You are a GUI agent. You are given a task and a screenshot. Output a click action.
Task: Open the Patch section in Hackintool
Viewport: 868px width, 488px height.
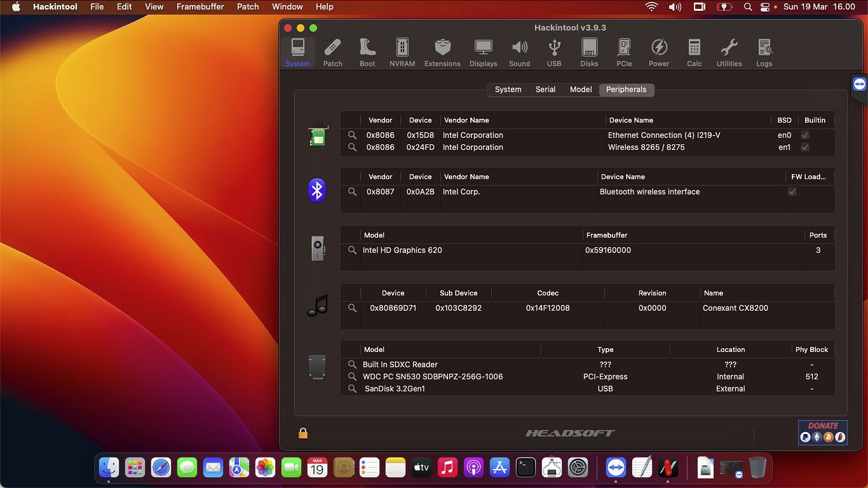pos(332,51)
